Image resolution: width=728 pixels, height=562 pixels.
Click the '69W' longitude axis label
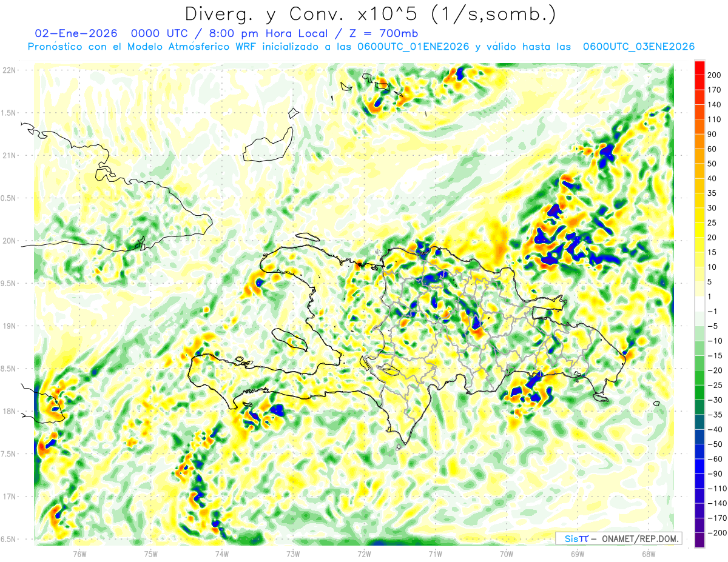tap(577, 554)
